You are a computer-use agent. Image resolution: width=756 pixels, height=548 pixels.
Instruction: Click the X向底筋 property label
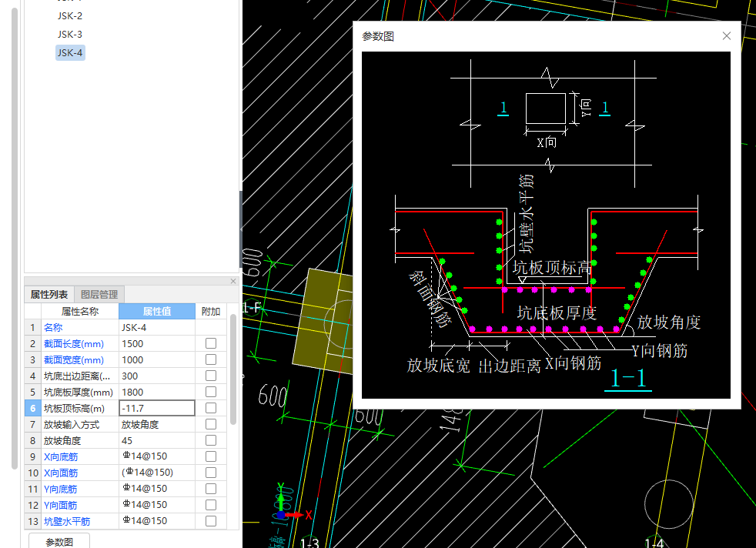tap(61, 456)
